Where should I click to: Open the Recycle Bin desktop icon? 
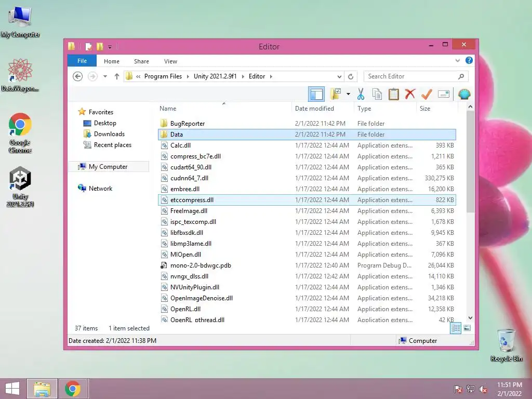pyautogui.click(x=506, y=345)
